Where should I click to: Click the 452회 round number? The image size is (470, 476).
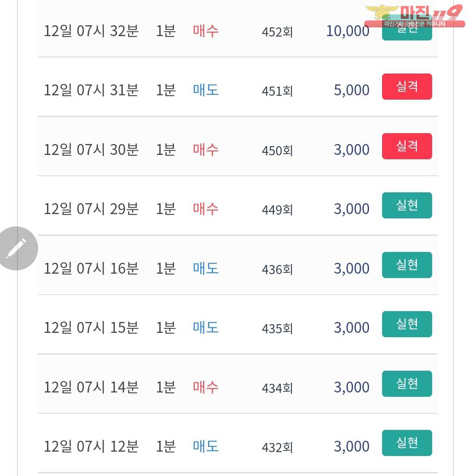click(277, 32)
